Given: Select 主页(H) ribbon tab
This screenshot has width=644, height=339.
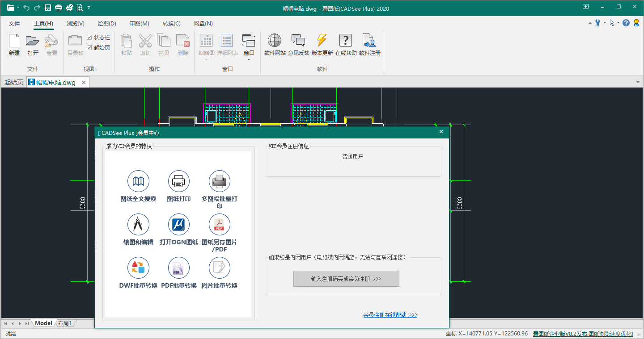Looking at the screenshot, I should click(44, 24).
